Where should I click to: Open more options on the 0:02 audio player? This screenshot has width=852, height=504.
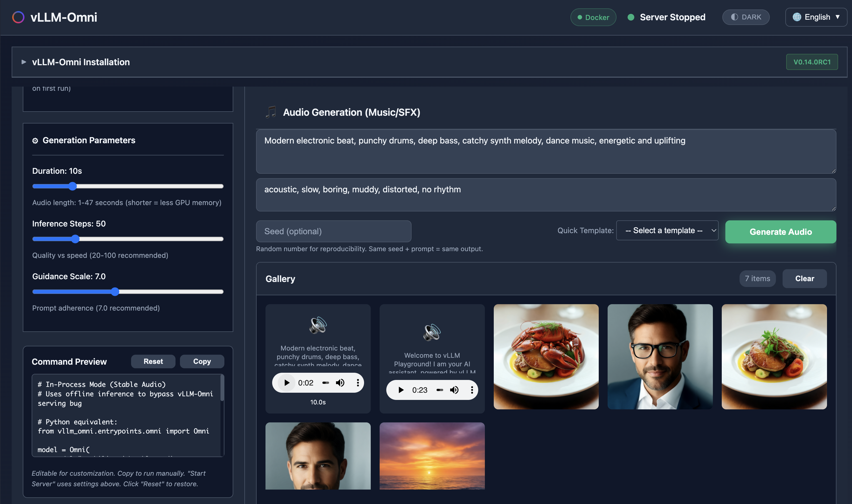point(357,383)
